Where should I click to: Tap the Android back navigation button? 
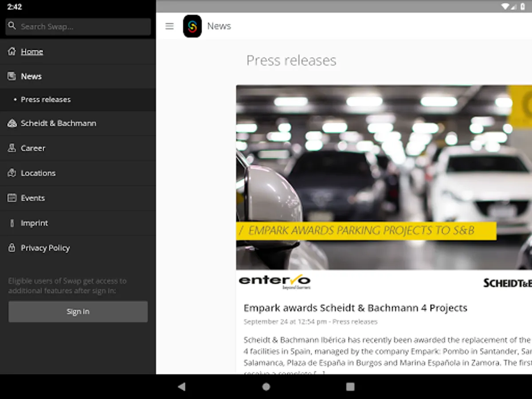pos(181,387)
